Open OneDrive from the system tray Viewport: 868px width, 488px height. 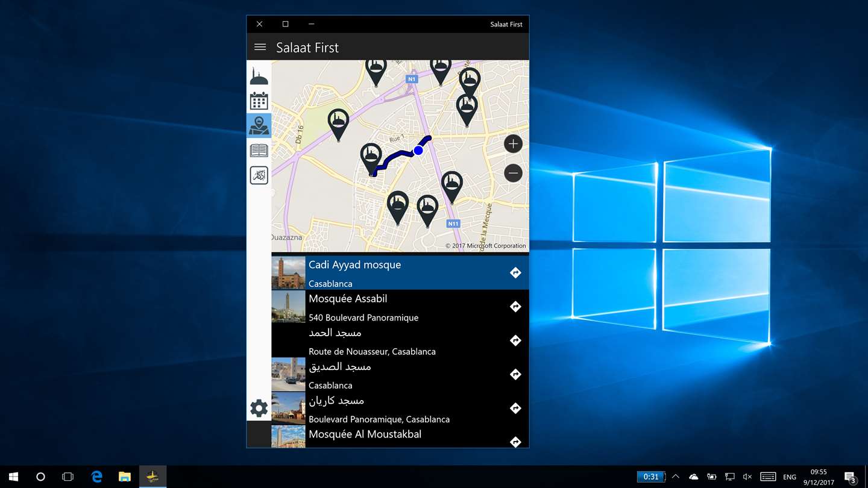694,477
